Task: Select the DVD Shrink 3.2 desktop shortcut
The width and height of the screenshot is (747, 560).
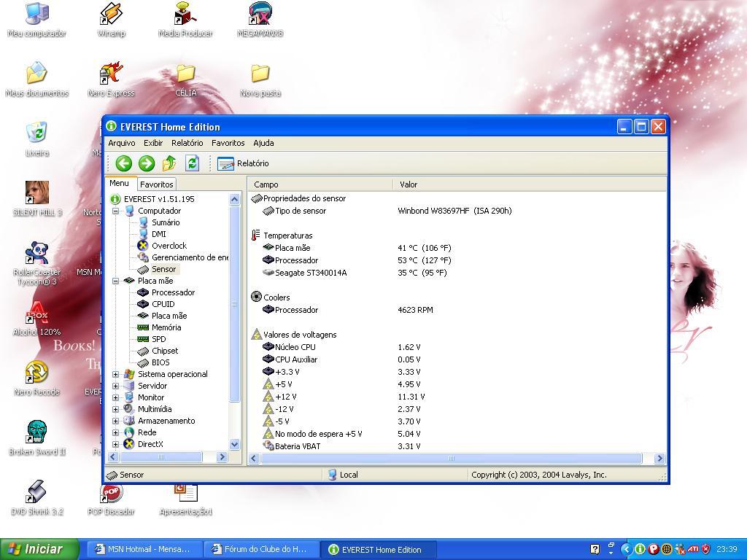Action: tap(36, 498)
